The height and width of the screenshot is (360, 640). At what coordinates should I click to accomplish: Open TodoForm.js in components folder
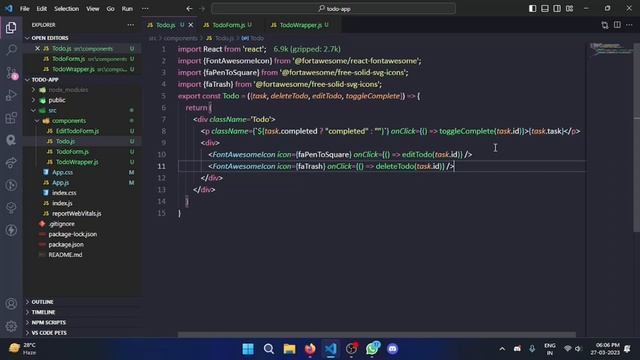pyautogui.click(x=82, y=151)
